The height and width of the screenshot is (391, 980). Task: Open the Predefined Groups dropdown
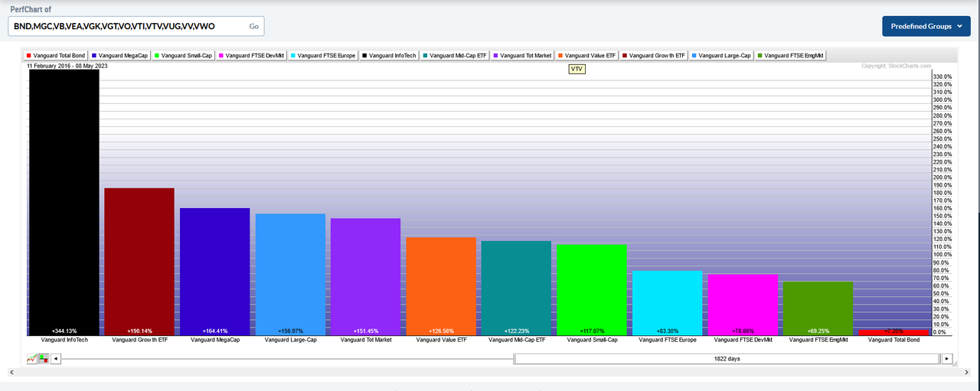[x=926, y=26]
